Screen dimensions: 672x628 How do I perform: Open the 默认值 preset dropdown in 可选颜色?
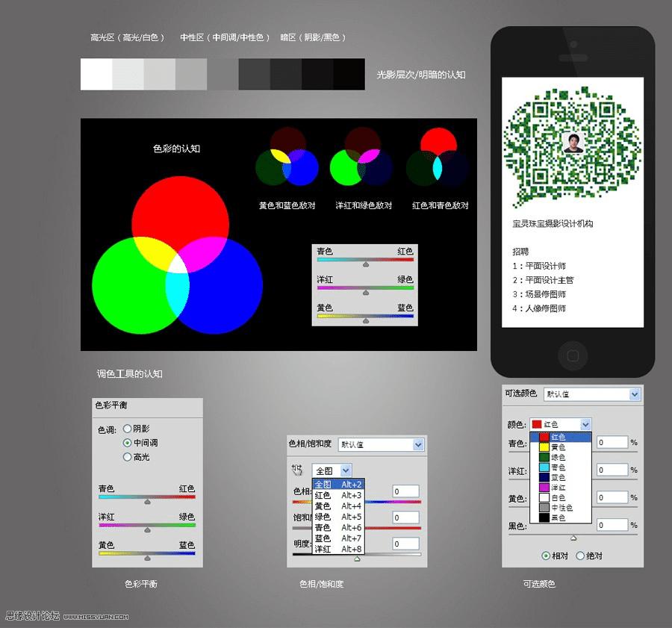pyautogui.click(x=592, y=394)
